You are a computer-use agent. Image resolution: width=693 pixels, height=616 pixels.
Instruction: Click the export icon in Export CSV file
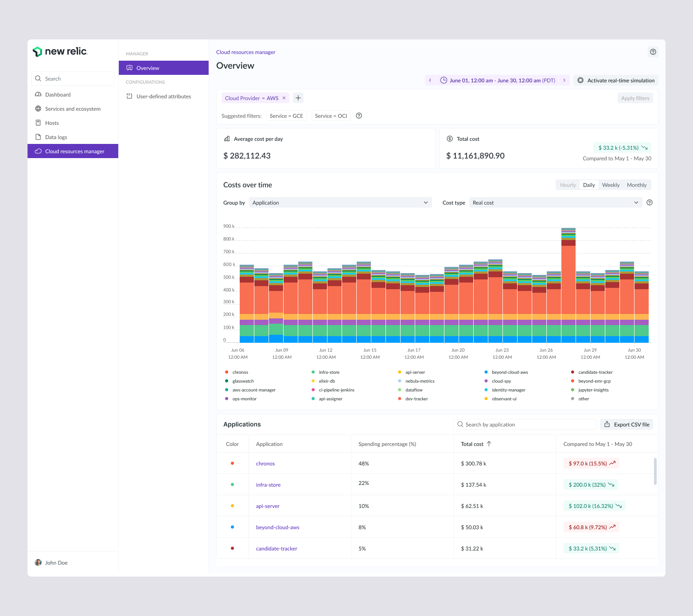click(607, 424)
